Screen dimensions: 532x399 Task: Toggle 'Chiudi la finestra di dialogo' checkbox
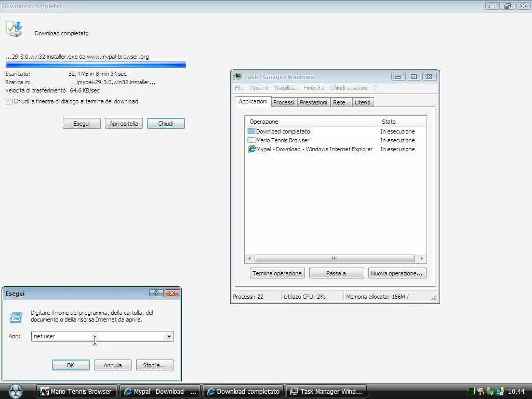point(9,101)
